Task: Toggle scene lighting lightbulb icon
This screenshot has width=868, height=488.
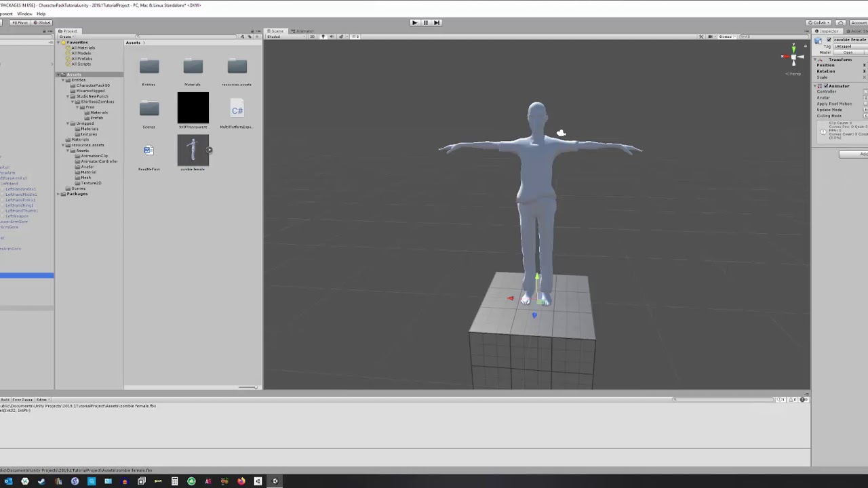Action: pyautogui.click(x=323, y=37)
